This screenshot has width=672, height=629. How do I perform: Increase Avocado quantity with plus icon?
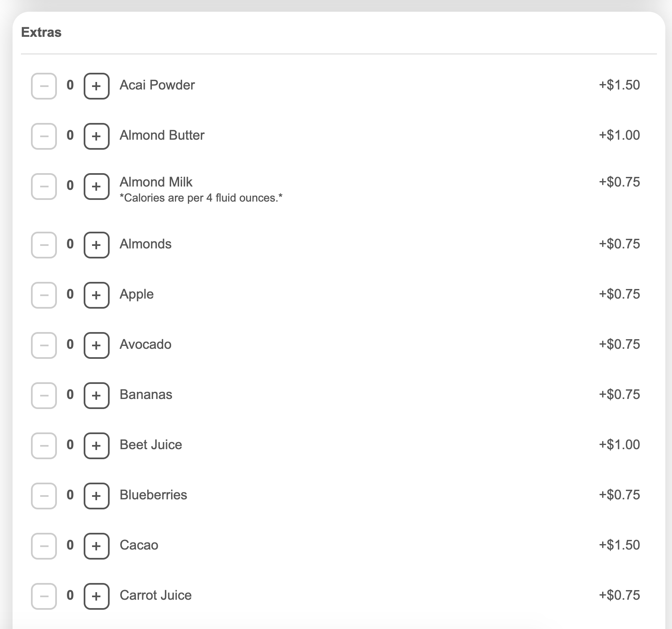click(x=97, y=345)
